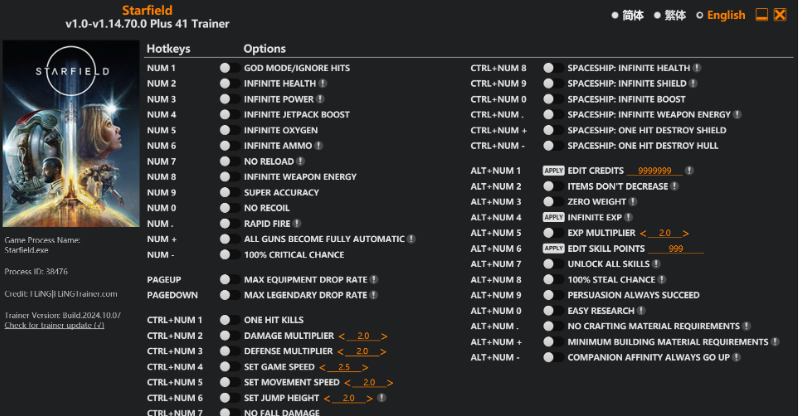This screenshot has width=799, height=416.
Task: Click the Edit Credits value field
Action: pos(654,171)
